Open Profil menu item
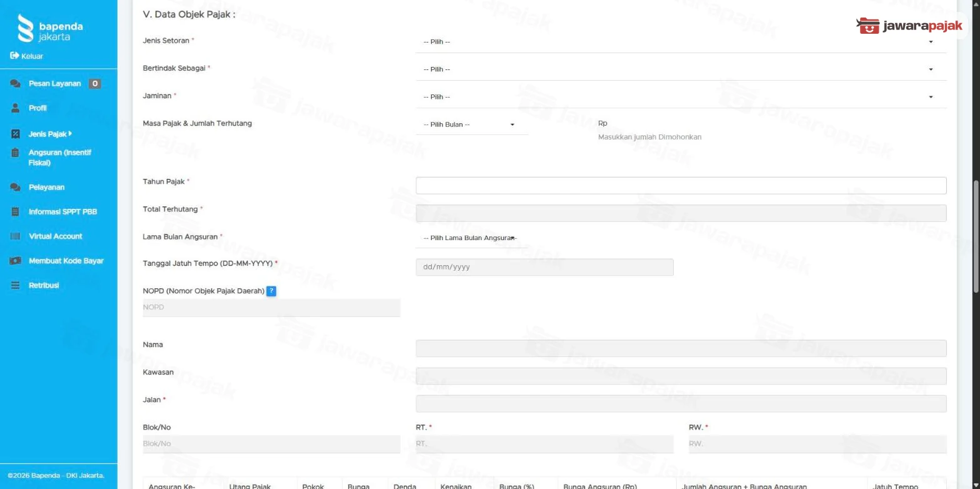The width and height of the screenshot is (980, 489). [37, 108]
